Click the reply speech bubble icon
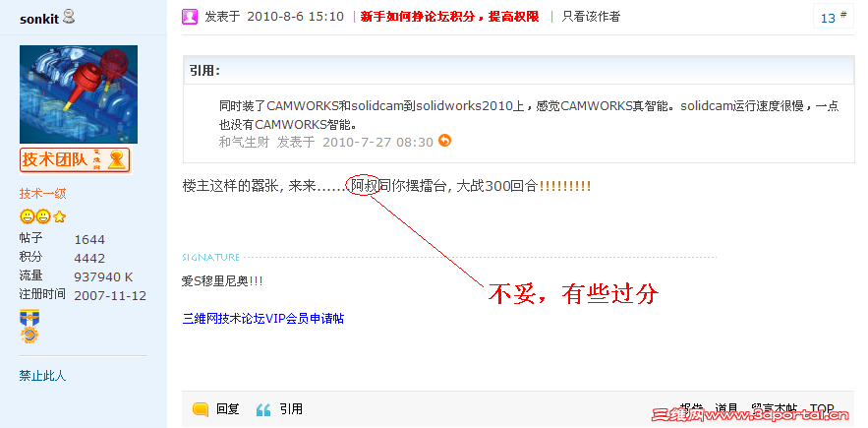Screen dimensions: 868x428 click(201, 409)
